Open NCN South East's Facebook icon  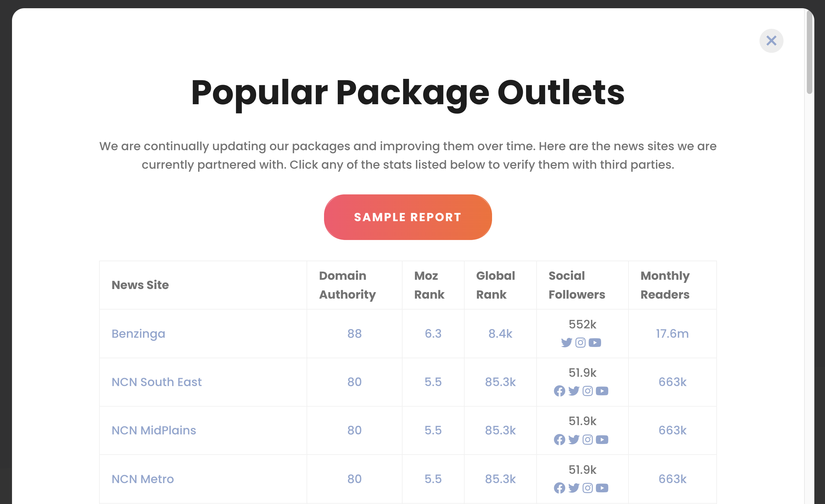pos(560,391)
